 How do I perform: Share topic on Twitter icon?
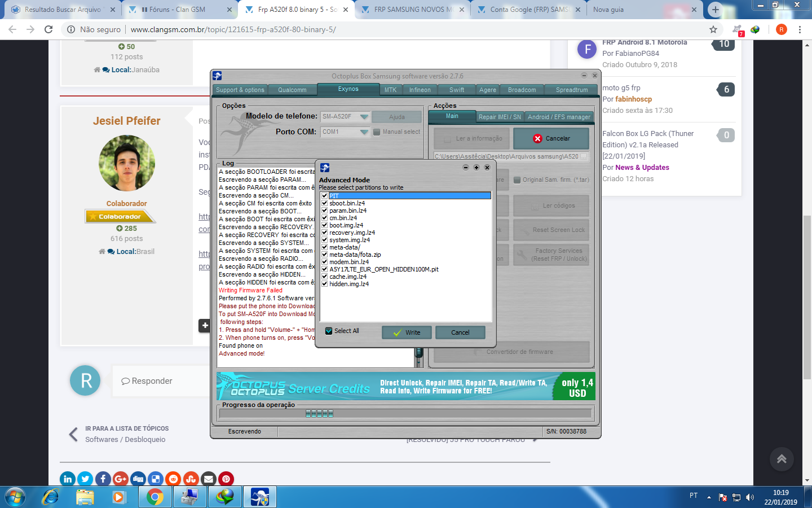pos(85,479)
